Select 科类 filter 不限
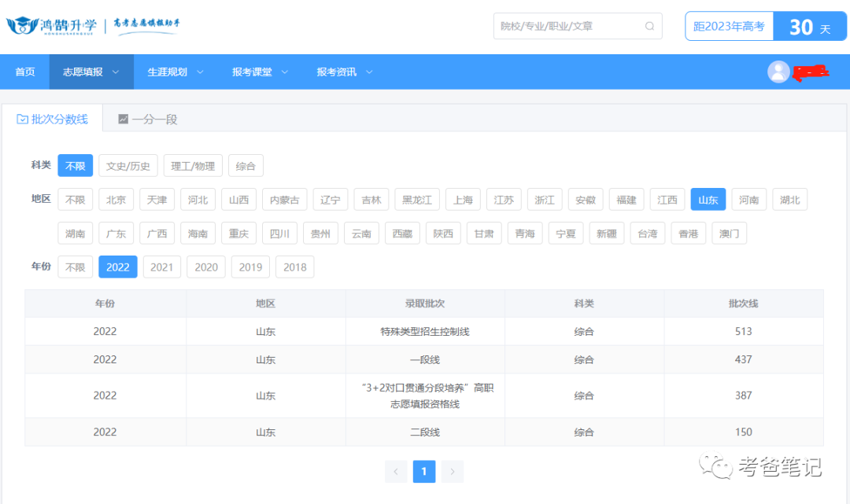Image resolution: width=850 pixels, height=504 pixels. (x=76, y=166)
